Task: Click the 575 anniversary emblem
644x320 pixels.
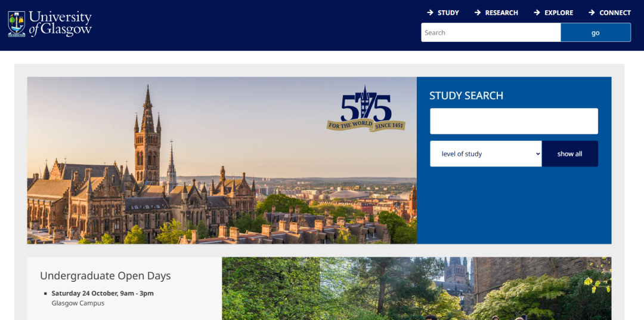Action: click(x=366, y=109)
